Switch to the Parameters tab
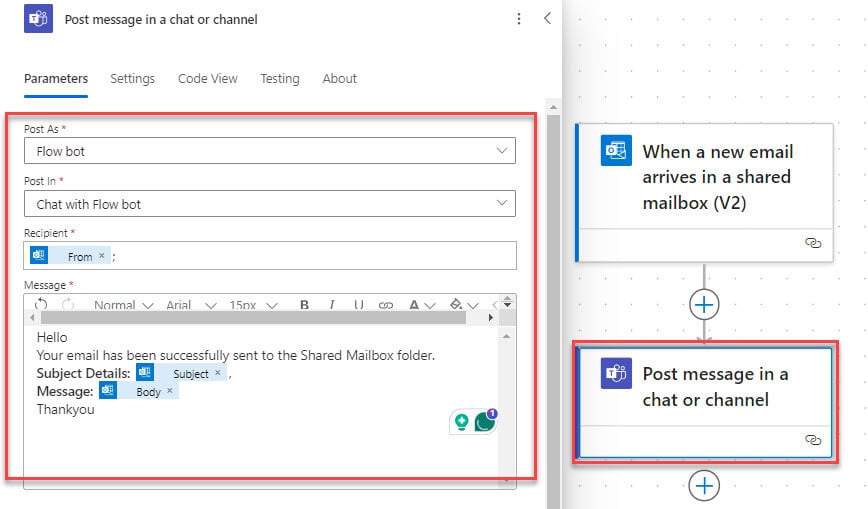Screen dimensions: 868x509 tap(56, 79)
